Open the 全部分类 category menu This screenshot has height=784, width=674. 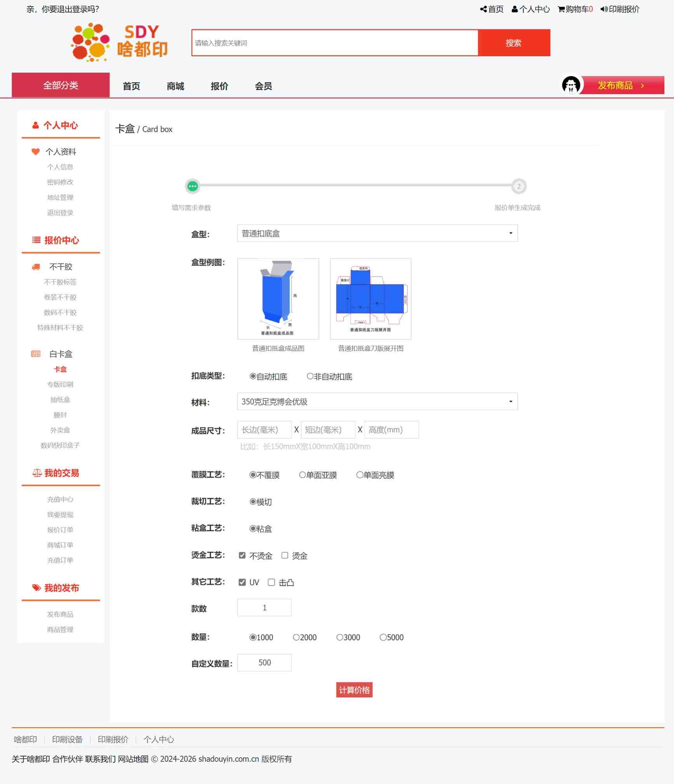61,85
